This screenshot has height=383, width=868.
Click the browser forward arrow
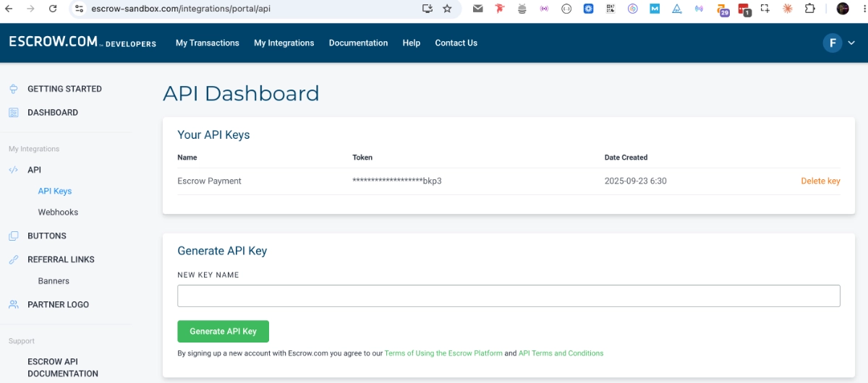31,9
